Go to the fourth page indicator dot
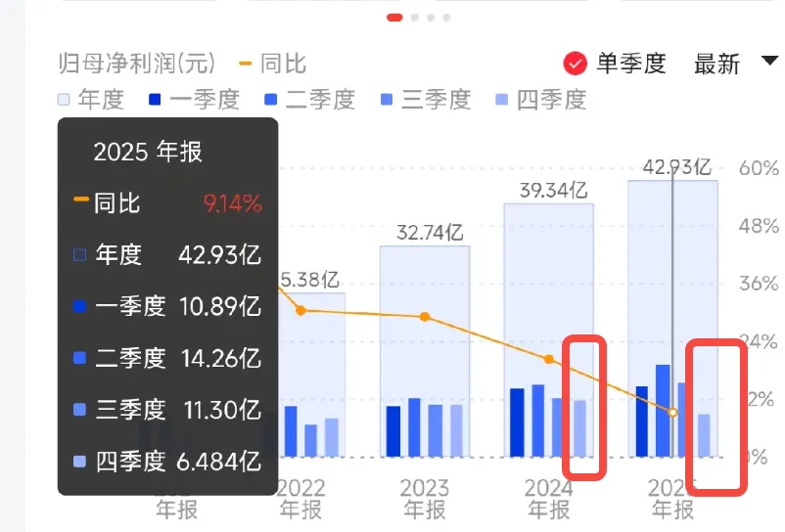This screenshot has width=785, height=532. (446, 18)
